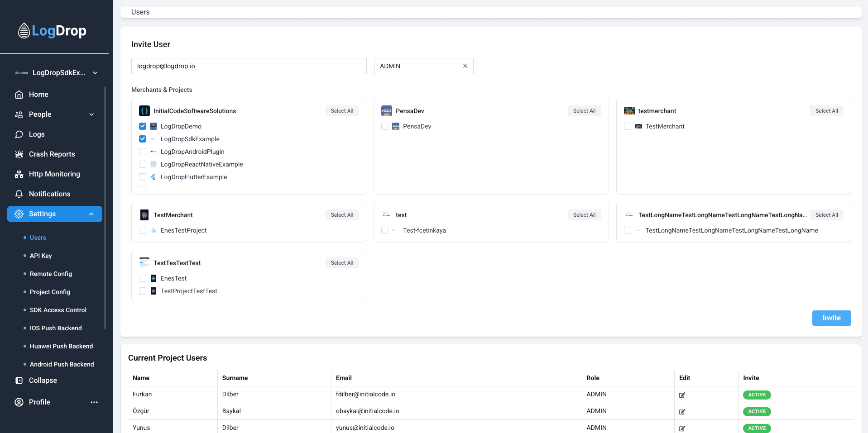The image size is (868, 433).
Task: Check the EnesTestProject checkbox
Action: (143, 230)
